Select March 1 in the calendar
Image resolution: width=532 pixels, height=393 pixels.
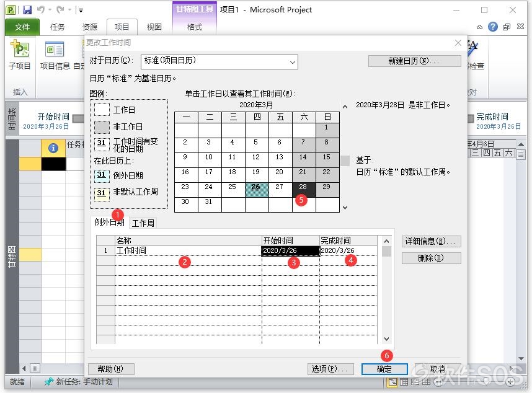coord(327,131)
